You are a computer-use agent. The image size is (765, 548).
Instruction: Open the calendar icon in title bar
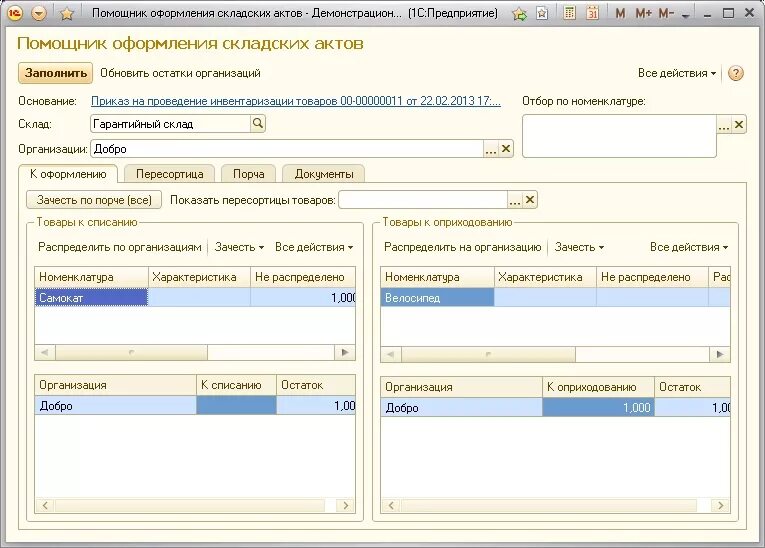[592, 13]
